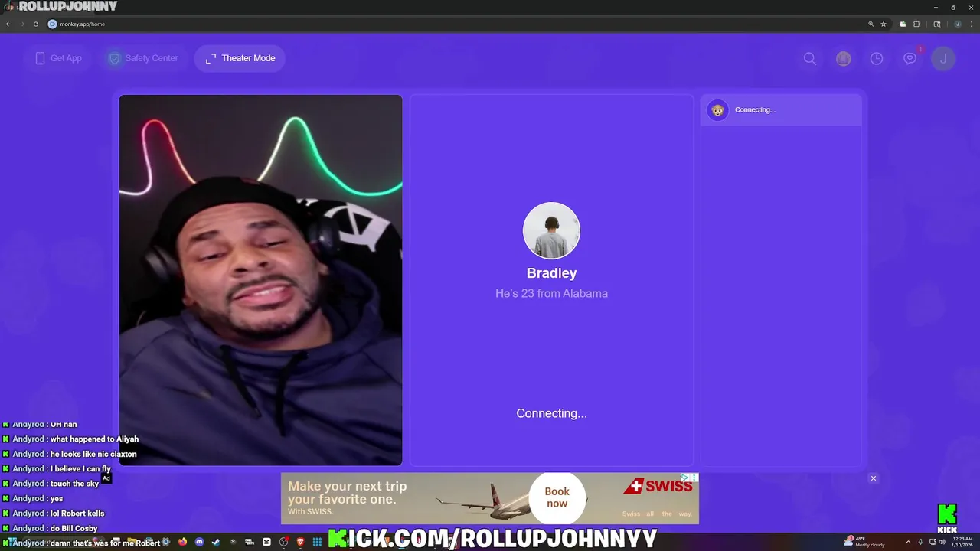
Task: Open the CapCut taskbar icon
Action: pyautogui.click(x=266, y=542)
